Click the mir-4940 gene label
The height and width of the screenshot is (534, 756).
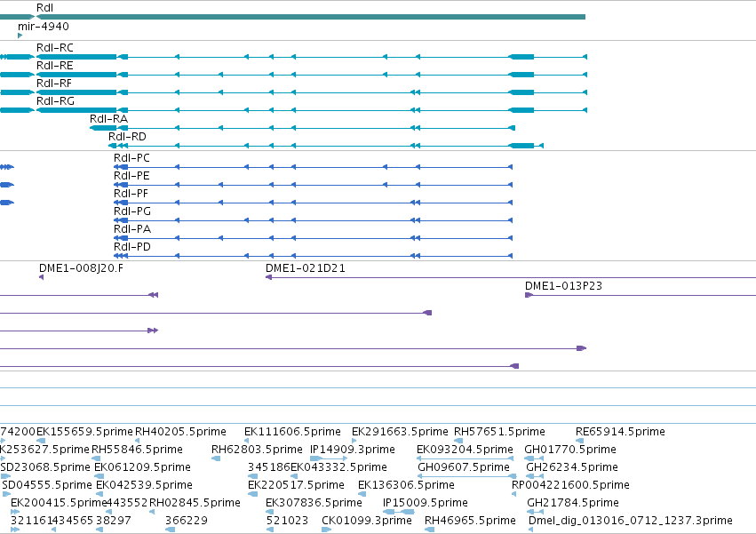coord(44,26)
